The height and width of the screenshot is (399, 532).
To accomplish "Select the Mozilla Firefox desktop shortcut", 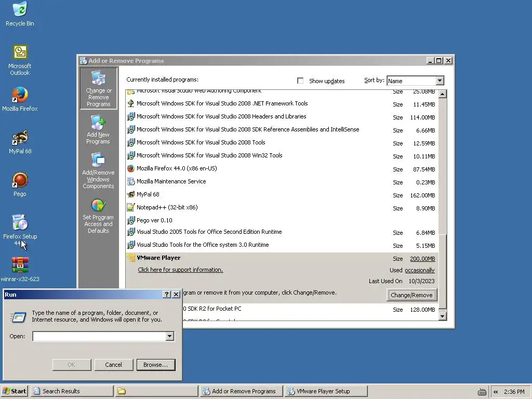I will pyautogui.click(x=20, y=99).
